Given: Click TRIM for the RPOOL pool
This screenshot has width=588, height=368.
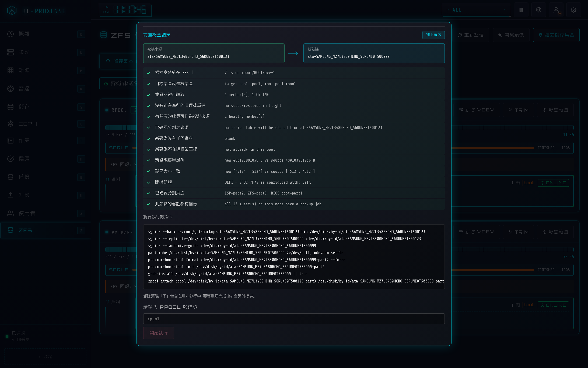Looking at the screenshot, I should [x=519, y=110].
